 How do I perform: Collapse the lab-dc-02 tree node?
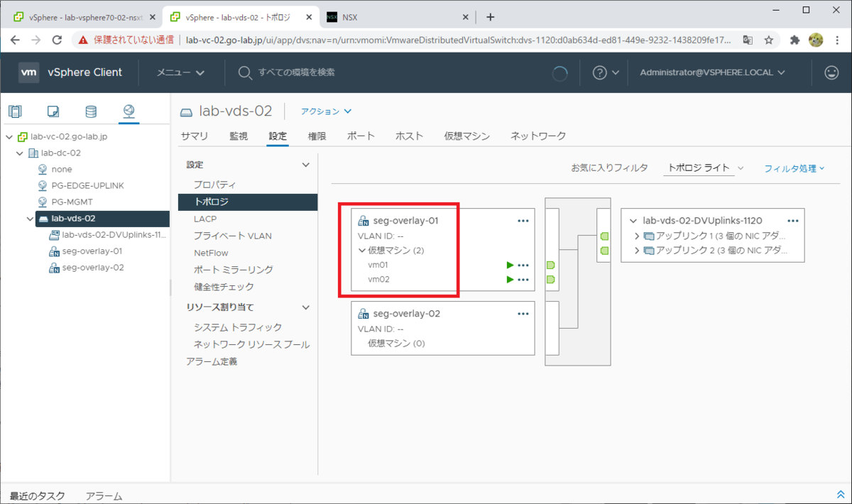[20, 153]
